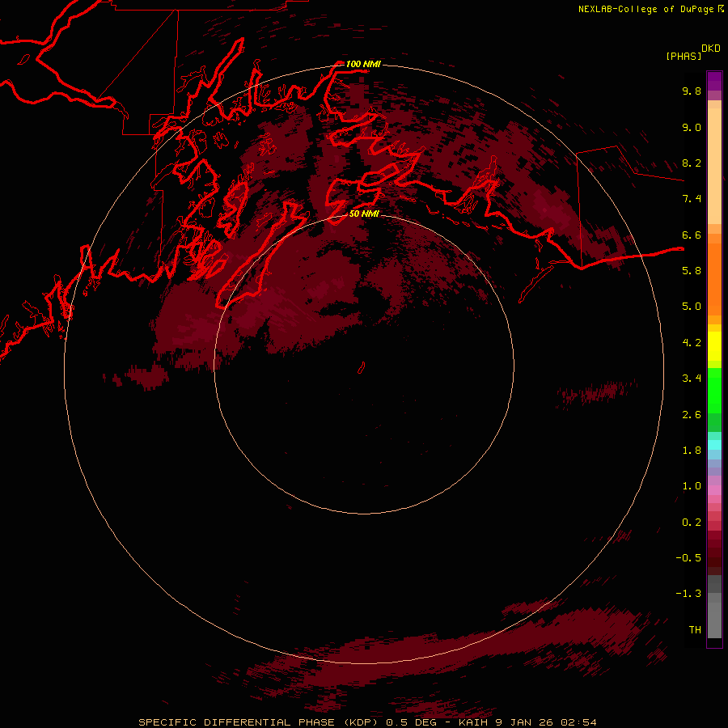Click the 8.2 scale value

[692, 163]
